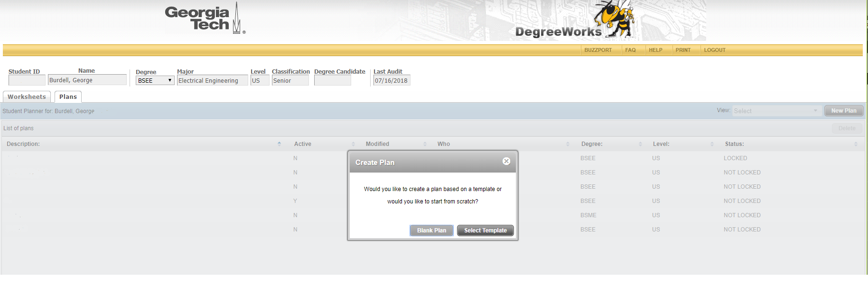Click the LOCKED status cell

click(735, 158)
